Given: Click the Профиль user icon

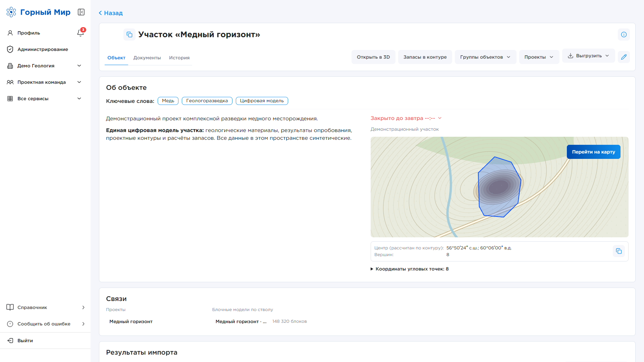Looking at the screenshot, I should click(x=10, y=33).
